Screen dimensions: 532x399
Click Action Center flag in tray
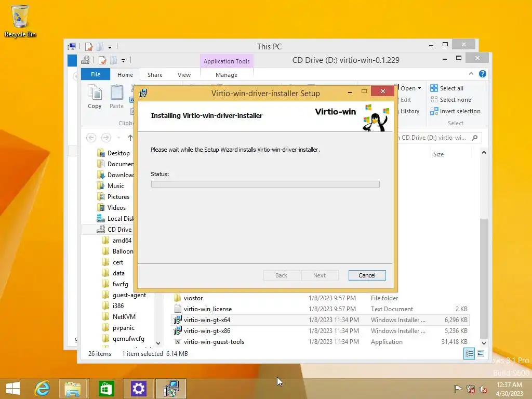(458, 389)
